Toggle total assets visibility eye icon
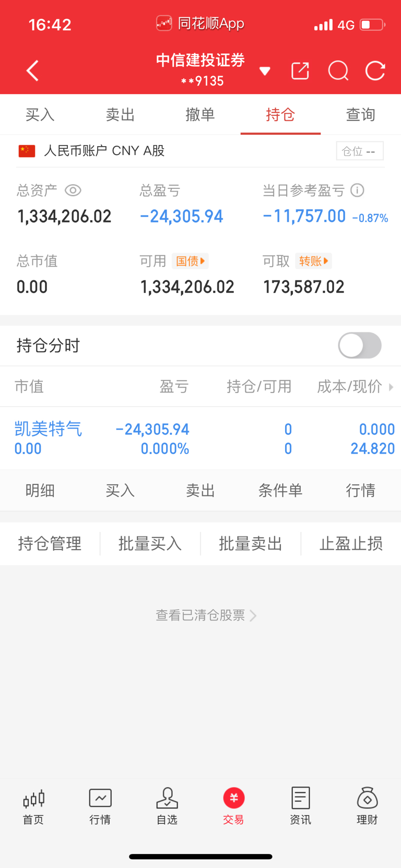The image size is (401, 868). 73,191
